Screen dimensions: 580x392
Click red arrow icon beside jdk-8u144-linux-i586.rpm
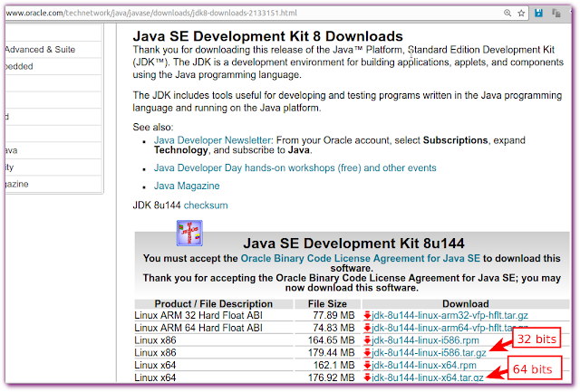[x=367, y=340]
